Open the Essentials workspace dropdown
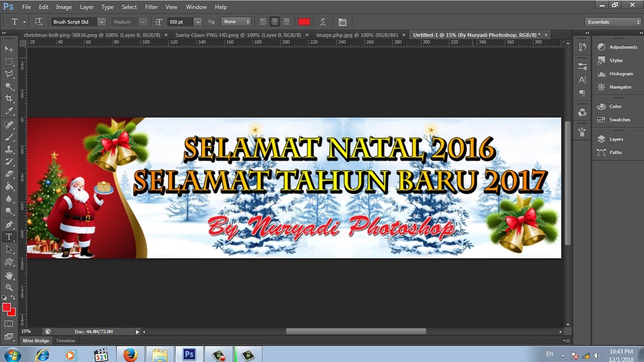Viewport: 644px width, 362px height. point(614,22)
